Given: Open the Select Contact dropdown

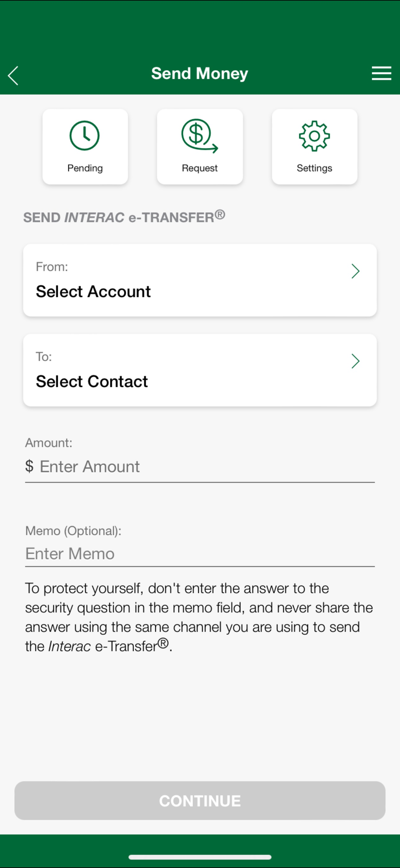Looking at the screenshot, I should [200, 370].
